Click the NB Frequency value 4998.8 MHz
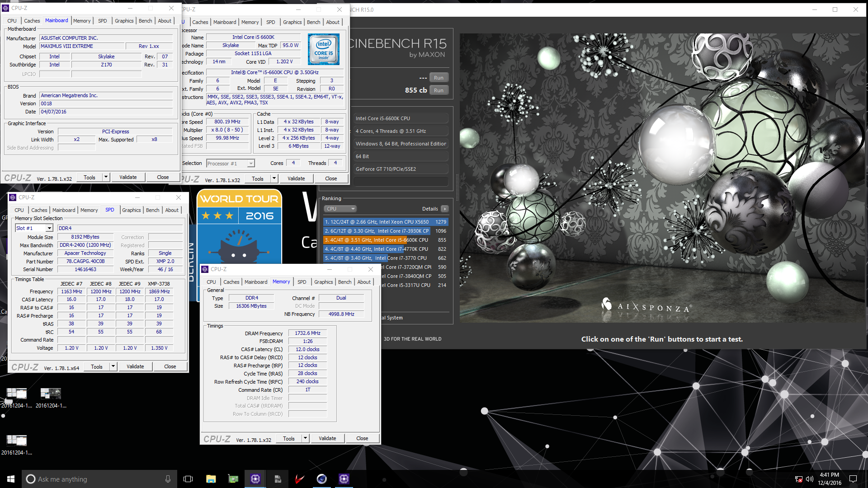The image size is (868, 488). point(341,314)
